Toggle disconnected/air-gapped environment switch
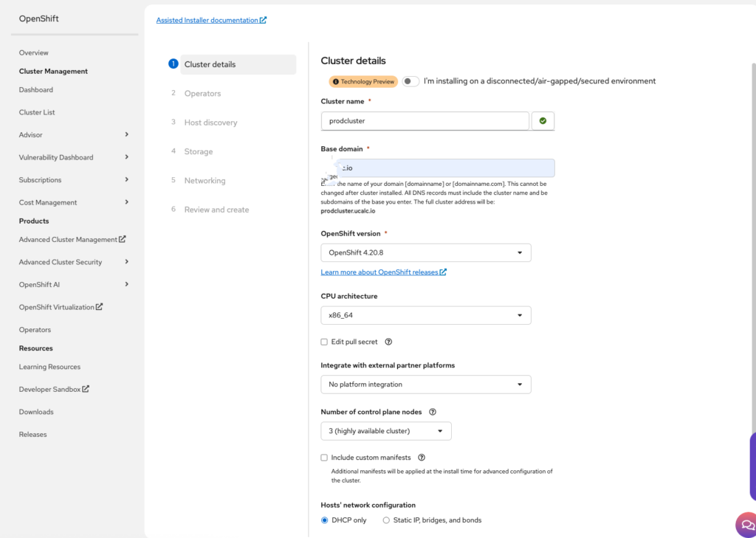This screenshot has height=538, width=756. [410, 81]
